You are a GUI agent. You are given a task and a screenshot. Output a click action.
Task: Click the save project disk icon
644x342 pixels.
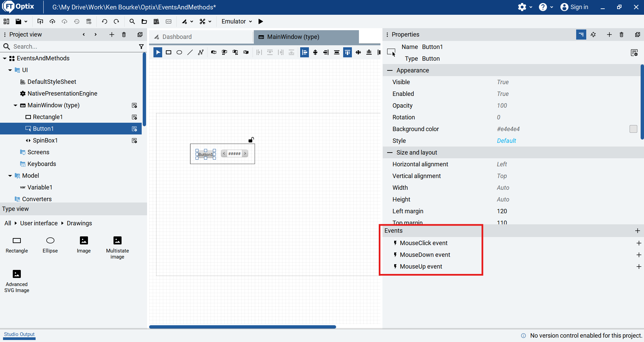pos(18,21)
